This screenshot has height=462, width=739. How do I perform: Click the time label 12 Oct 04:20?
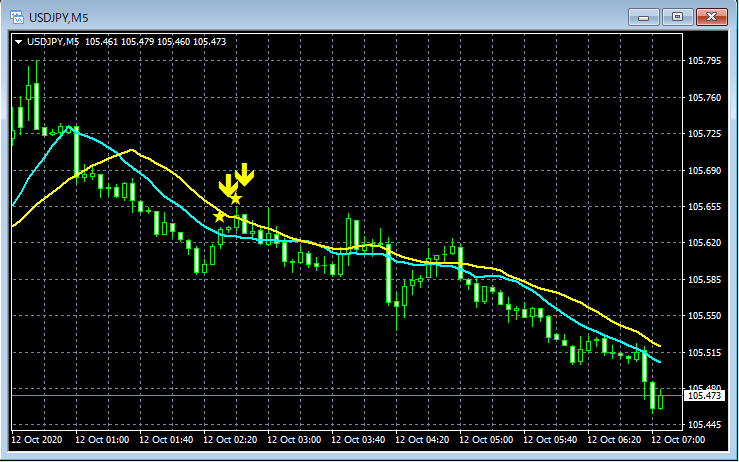coord(422,440)
